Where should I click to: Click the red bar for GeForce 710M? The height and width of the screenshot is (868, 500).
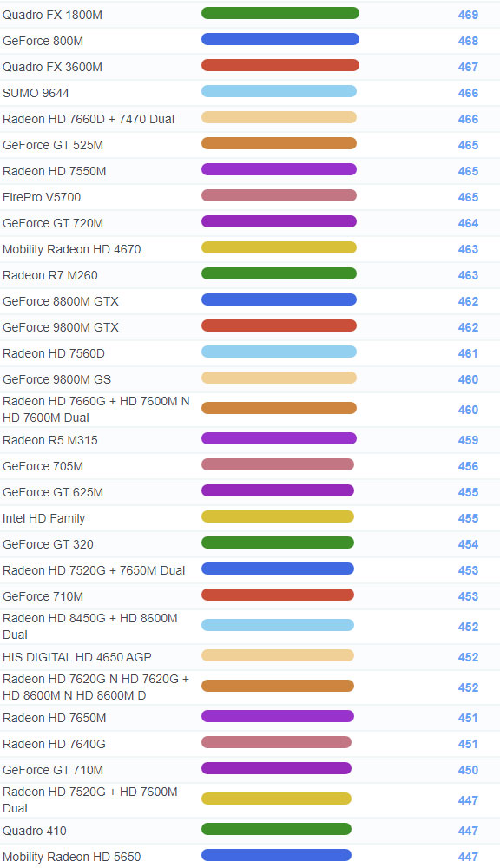278,595
